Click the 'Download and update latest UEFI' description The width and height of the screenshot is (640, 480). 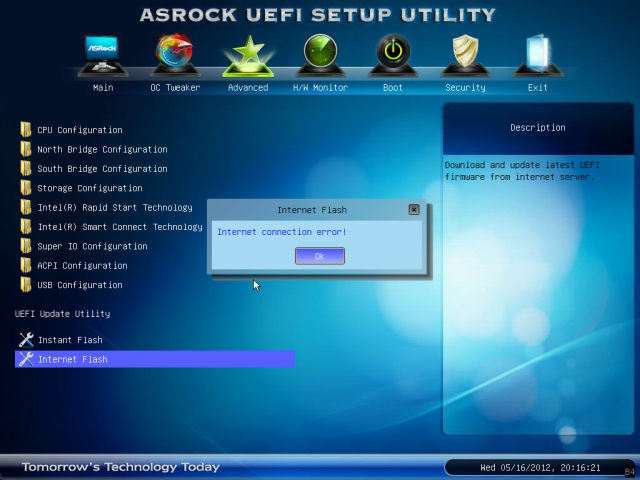click(522, 171)
